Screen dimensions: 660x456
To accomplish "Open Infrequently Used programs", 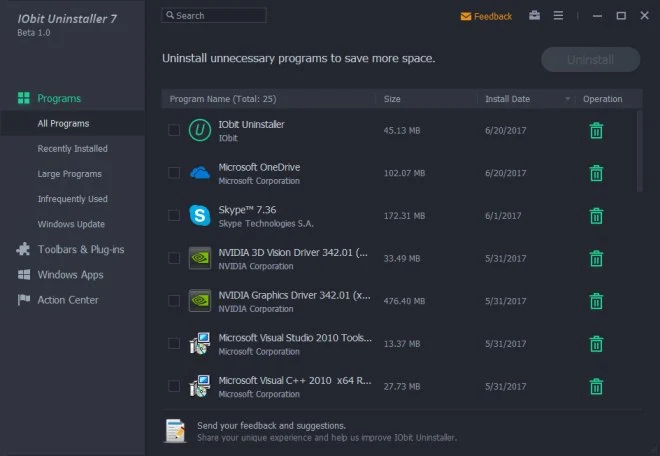I will (x=72, y=199).
